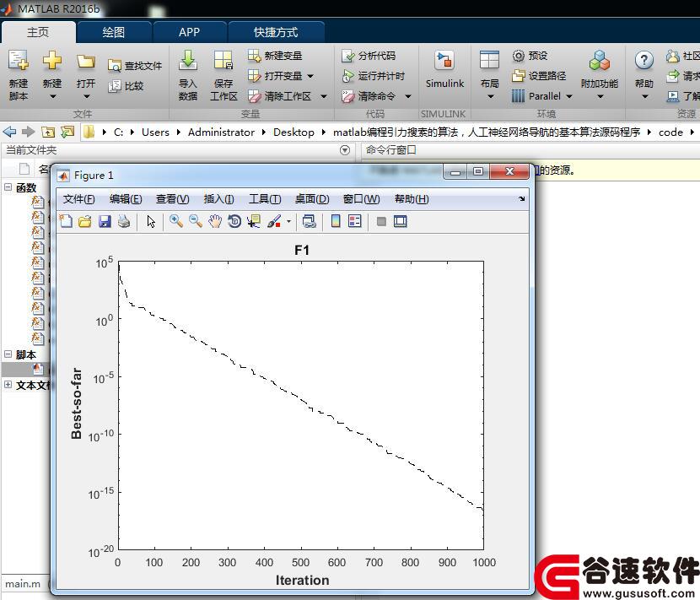
Task: Go back in folder history
Action: (9, 132)
